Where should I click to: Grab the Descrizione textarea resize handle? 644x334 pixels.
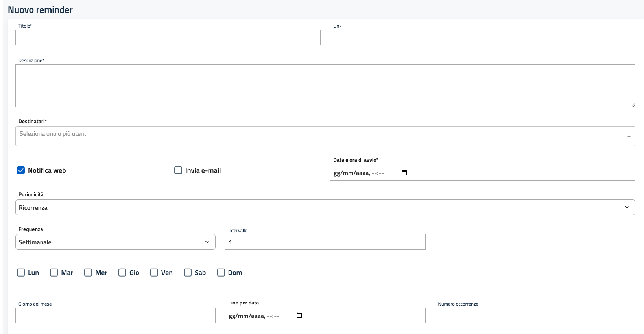633,105
